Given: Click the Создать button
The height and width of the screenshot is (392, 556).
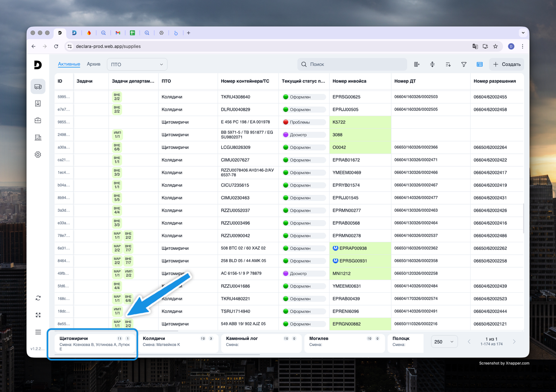Looking at the screenshot, I should (x=506, y=64).
